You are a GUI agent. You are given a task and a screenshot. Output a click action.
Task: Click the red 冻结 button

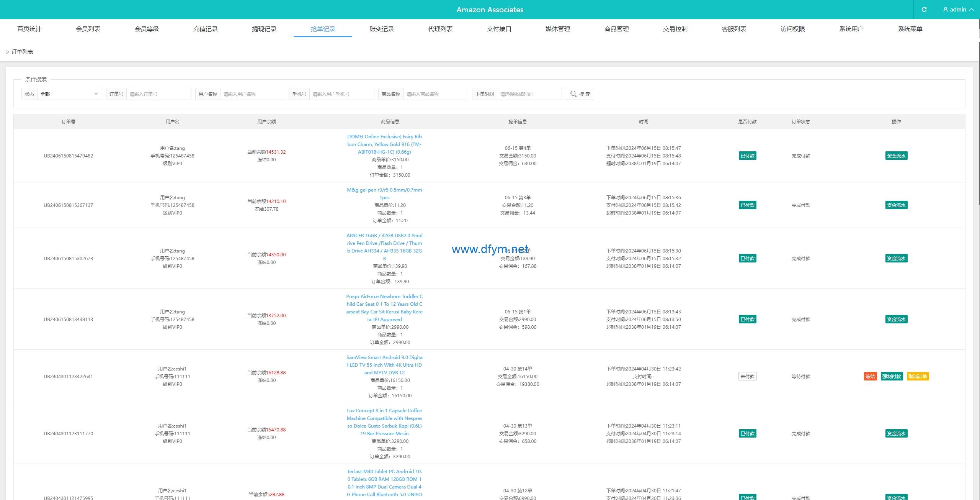coord(870,376)
